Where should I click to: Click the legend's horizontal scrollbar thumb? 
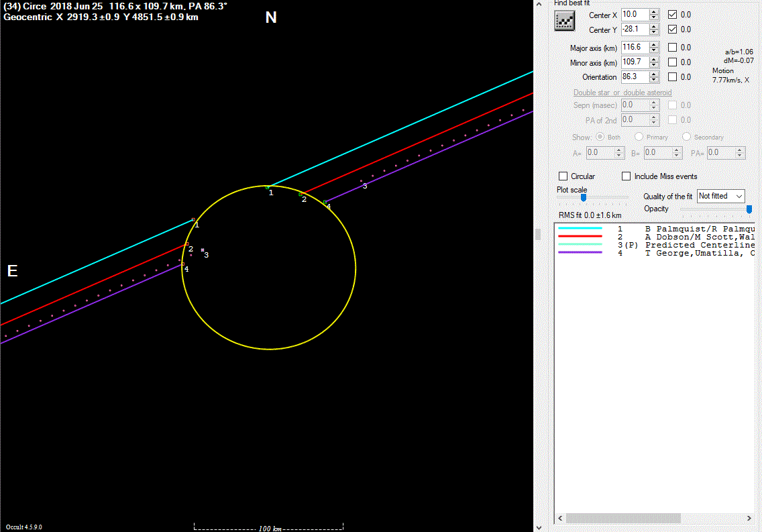624,519
